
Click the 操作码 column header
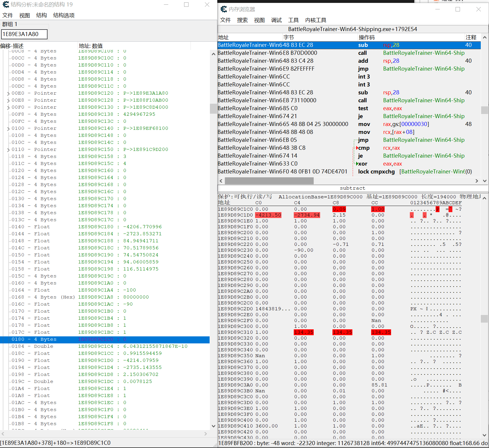click(x=366, y=37)
